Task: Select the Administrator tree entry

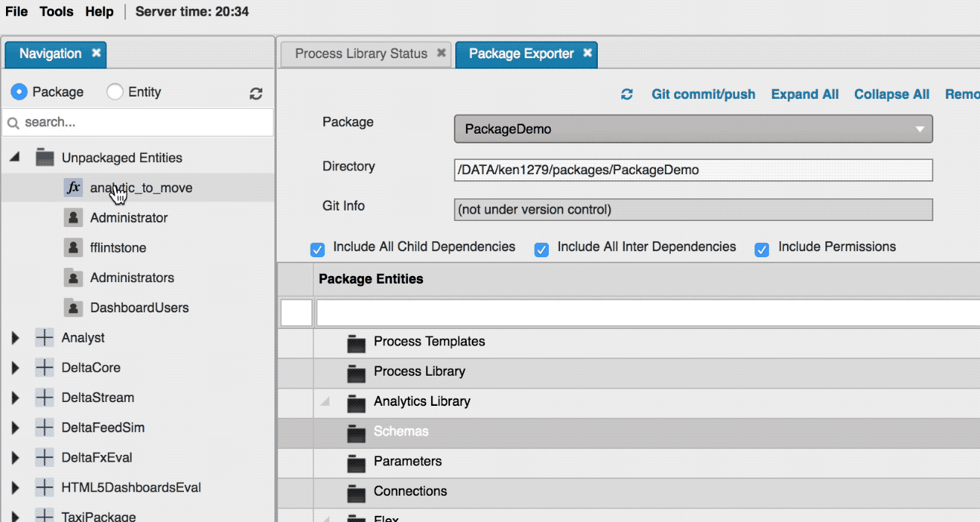Action: pos(129,218)
